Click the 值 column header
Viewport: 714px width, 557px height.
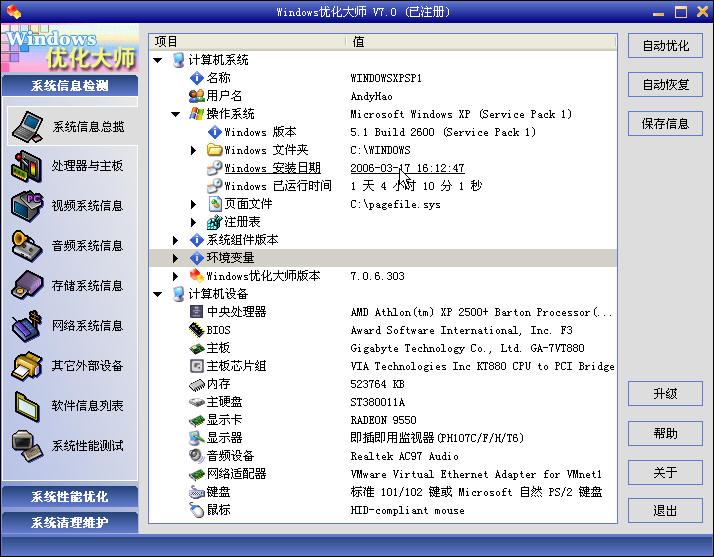[x=481, y=42]
